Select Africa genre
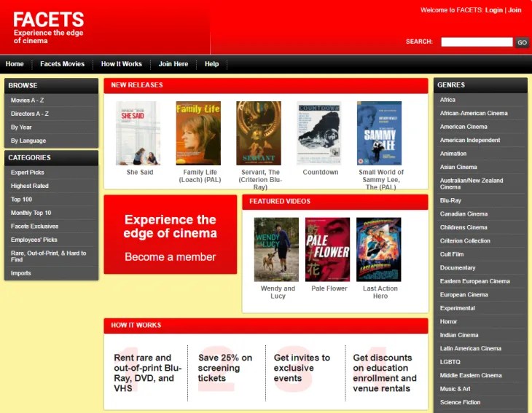Viewport: 532px width, 413px height. 447,100
